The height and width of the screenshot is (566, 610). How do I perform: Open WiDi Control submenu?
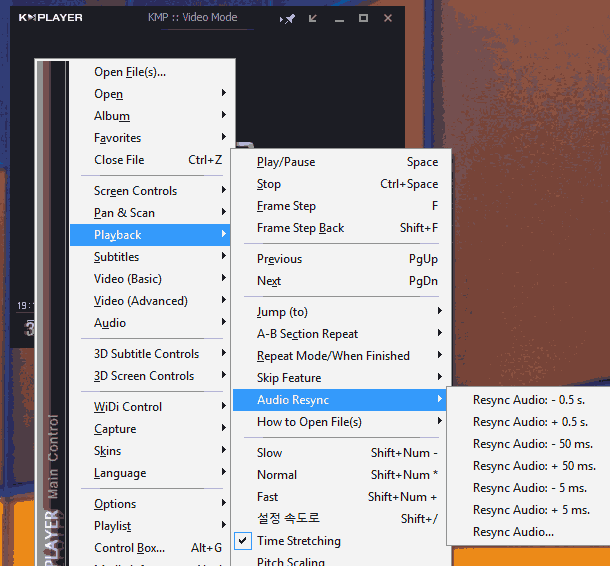(x=152, y=407)
